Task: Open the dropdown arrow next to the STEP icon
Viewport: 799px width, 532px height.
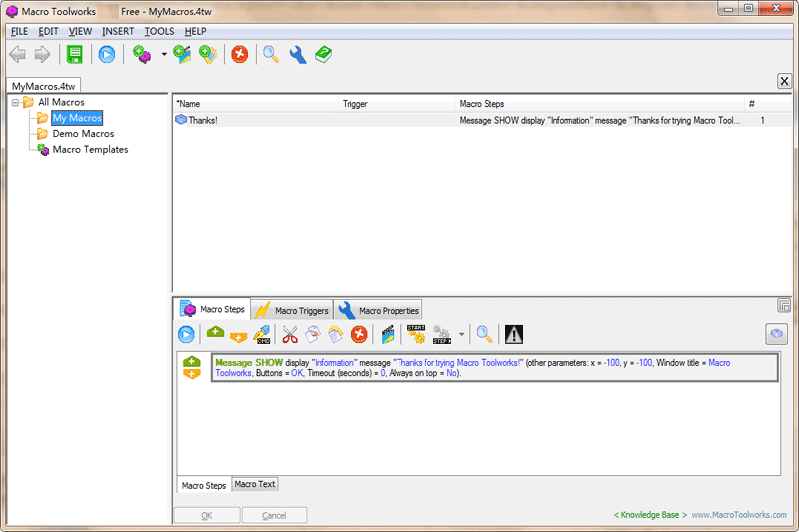Action: click(461, 335)
